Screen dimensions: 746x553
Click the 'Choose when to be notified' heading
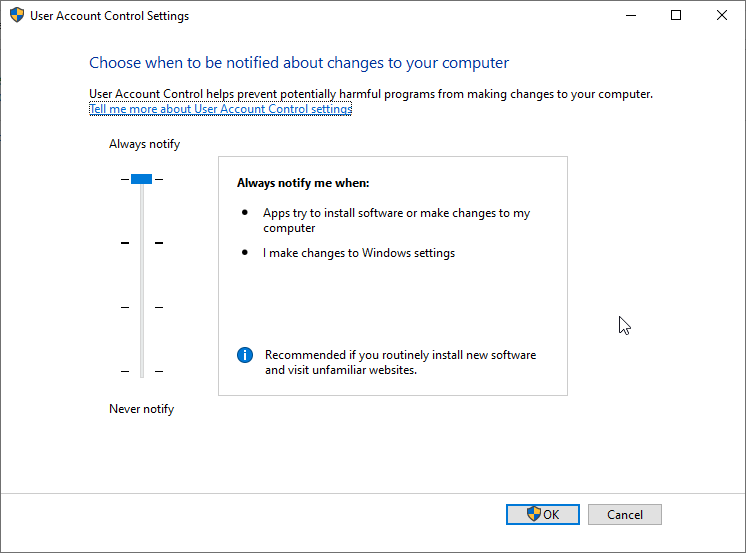click(299, 63)
